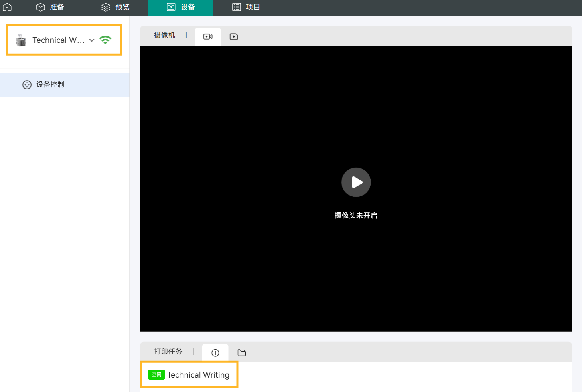582x392 pixels.
Task: Open the Technical W… device name dropdown
Action: 59,40
